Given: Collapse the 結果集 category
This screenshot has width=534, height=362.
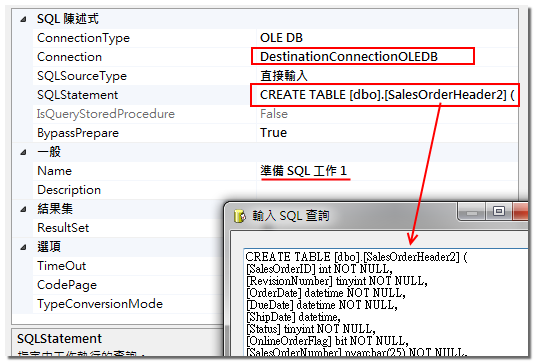Looking at the screenshot, I should pyautogui.click(x=23, y=209).
